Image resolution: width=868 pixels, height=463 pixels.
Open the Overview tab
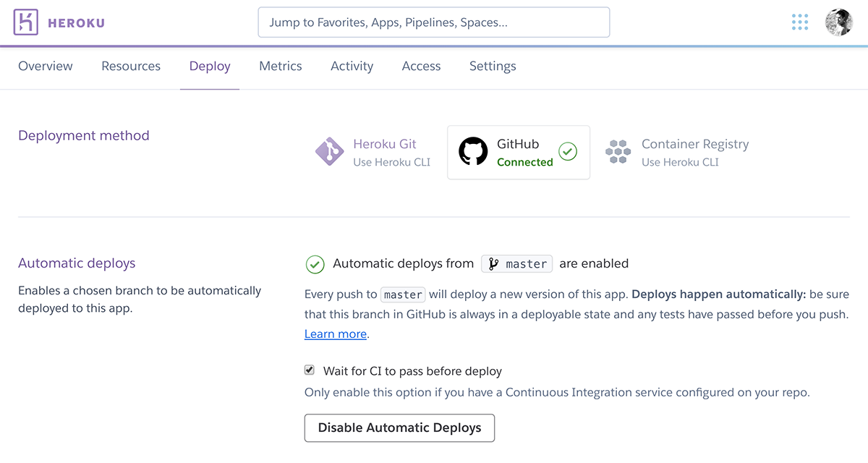click(46, 66)
